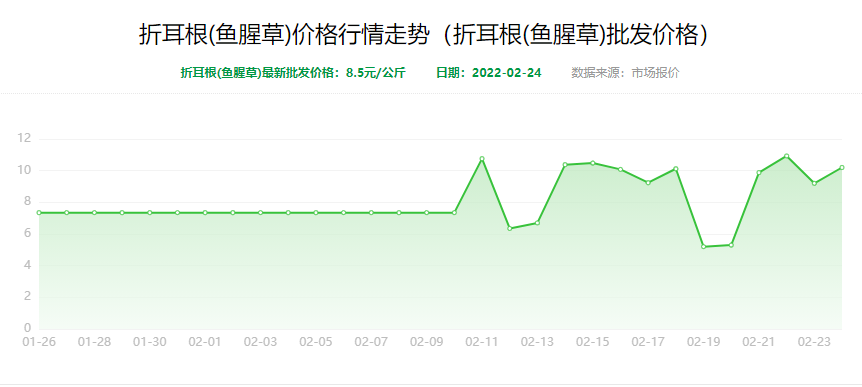
Task: Click the 02-14 data point
Action: [x=565, y=164]
